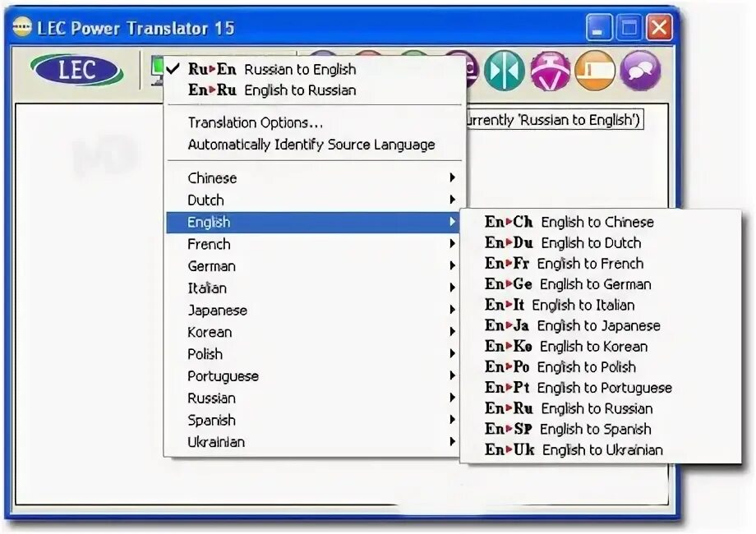The height and width of the screenshot is (534, 756).
Task: Expand the Spanish language submenu
Action: click(x=314, y=421)
